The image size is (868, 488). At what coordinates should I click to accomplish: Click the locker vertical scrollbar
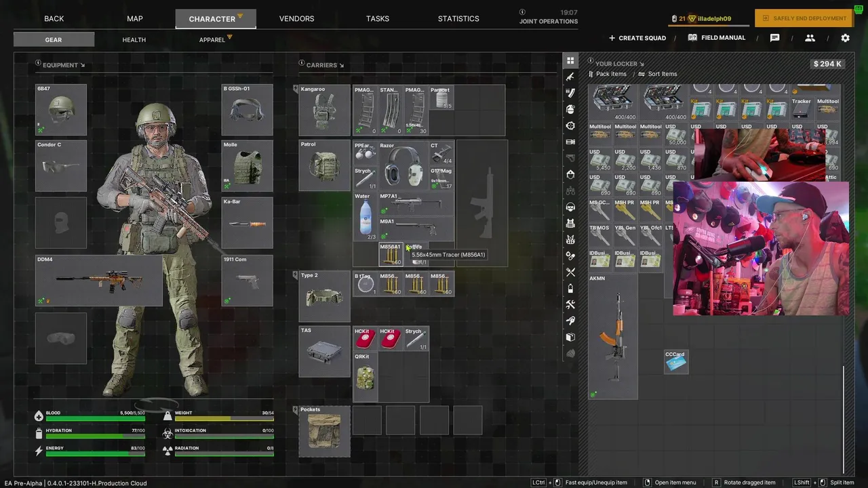pos(844,420)
